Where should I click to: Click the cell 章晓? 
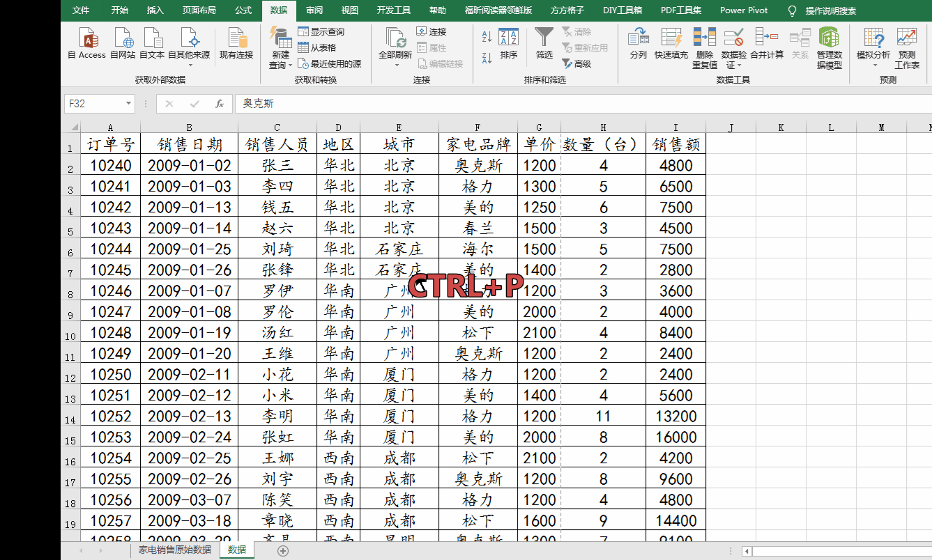coord(277,520)
